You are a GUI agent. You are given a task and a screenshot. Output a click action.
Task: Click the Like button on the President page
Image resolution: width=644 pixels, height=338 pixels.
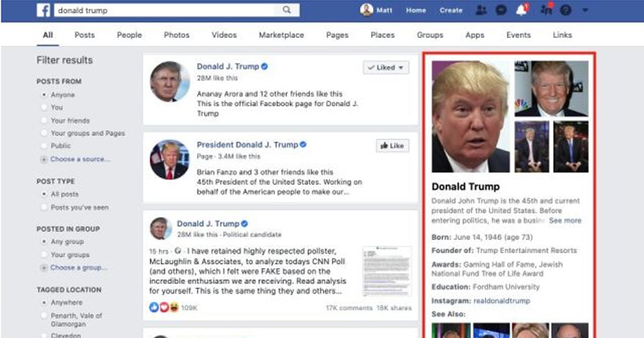click(392, 145)
